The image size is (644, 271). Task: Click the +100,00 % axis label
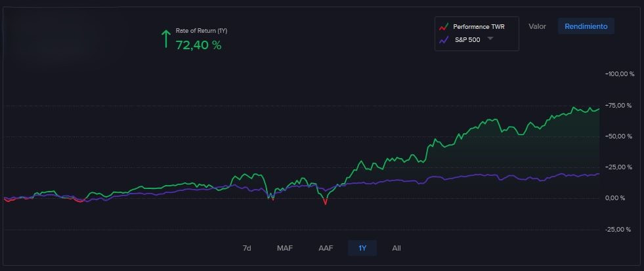pos(620,74)
